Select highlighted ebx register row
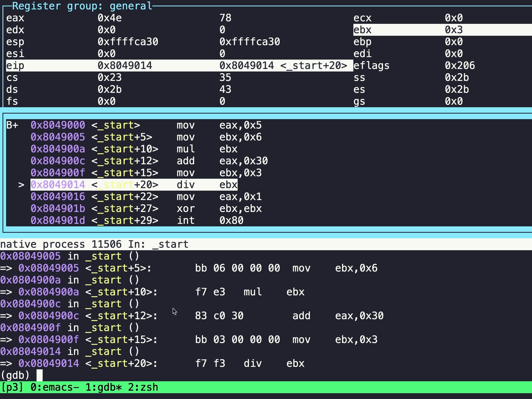Viewport: 532px width, 399px height. [442, 30]
